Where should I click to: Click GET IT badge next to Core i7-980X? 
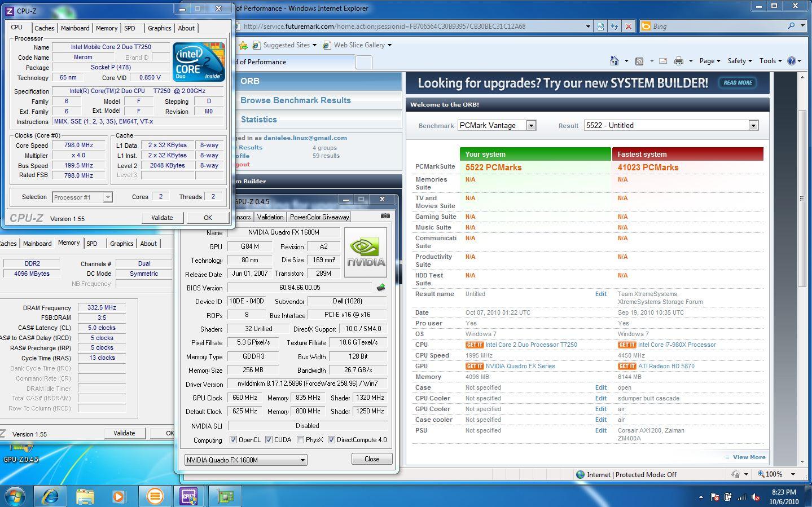[x=626, y=345]
